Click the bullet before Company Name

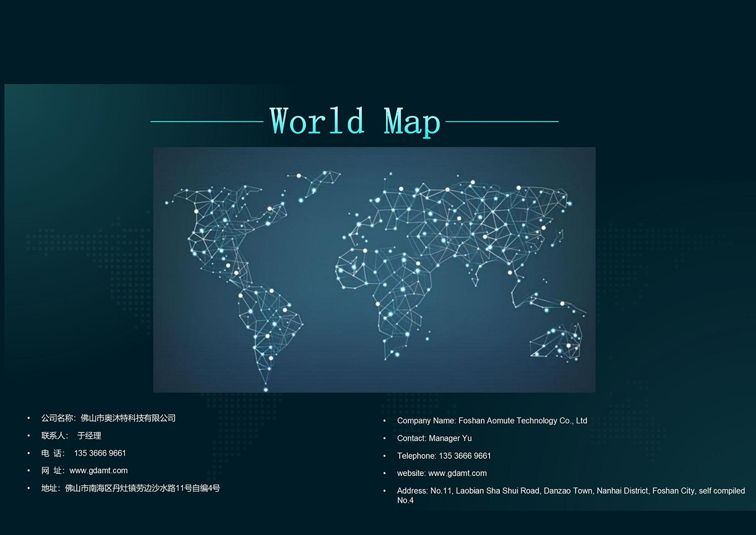pos(385,421)
